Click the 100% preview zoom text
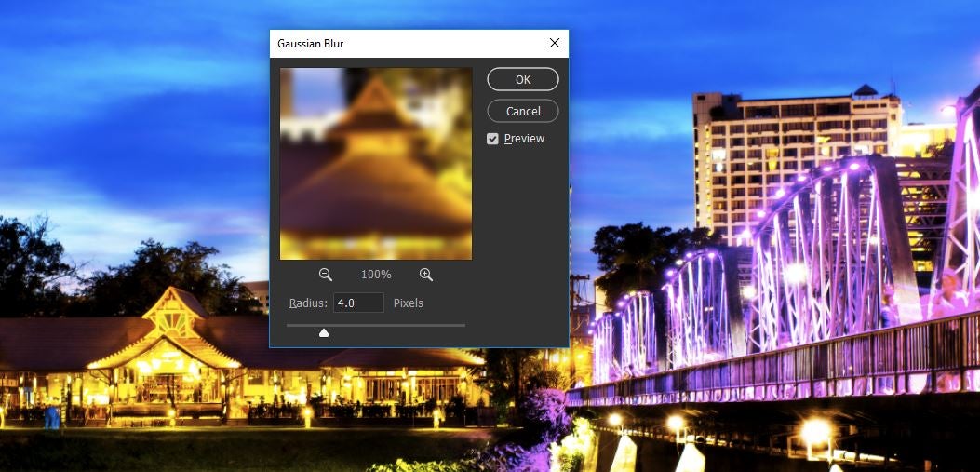This screenshot has height=472, width=980. click(x=376, y=275)
